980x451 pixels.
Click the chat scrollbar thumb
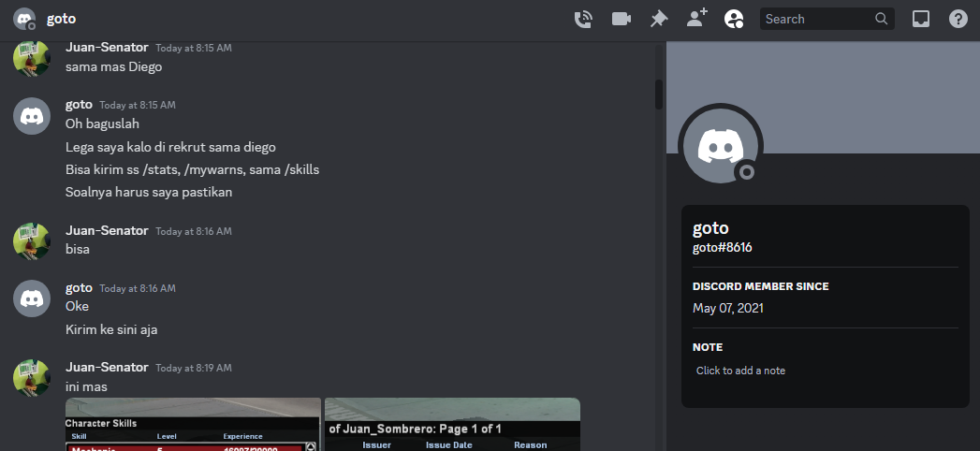click(x=659, y=95)
